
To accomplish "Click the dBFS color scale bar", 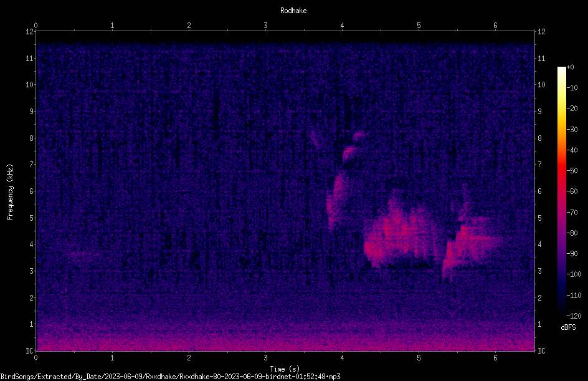I will click(x=561, y=191).
